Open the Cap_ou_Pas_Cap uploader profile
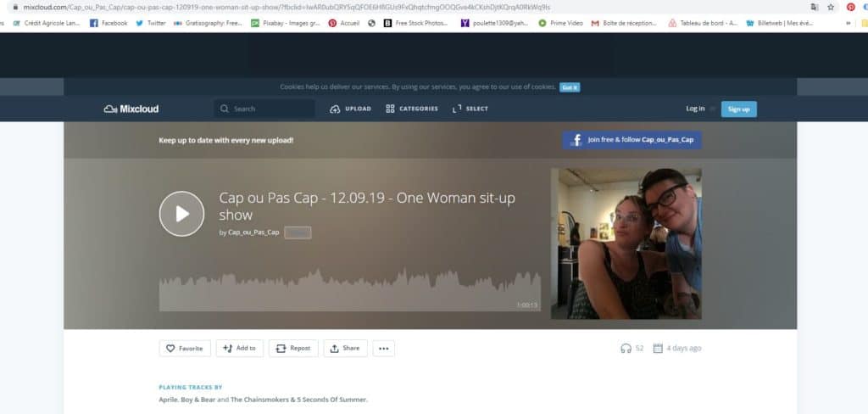Screen dimensions: 868x414 (253, 232)
